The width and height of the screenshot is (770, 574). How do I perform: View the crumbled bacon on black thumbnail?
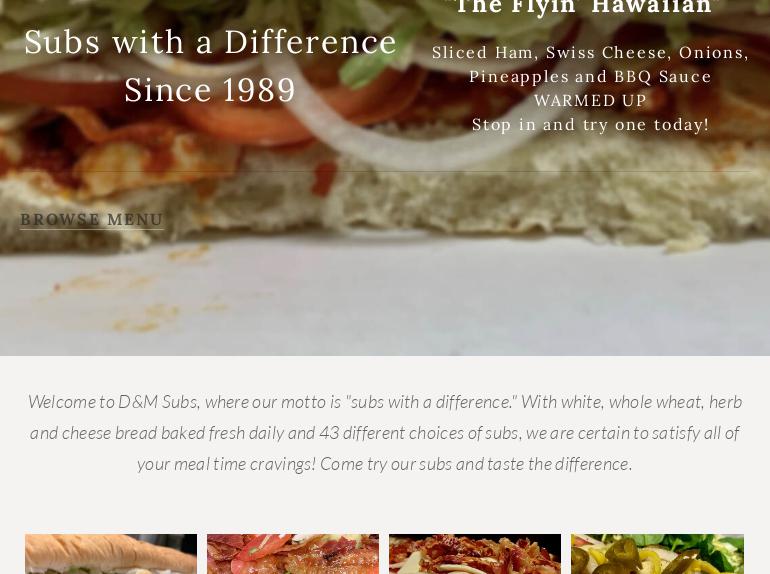click(475, 554)
